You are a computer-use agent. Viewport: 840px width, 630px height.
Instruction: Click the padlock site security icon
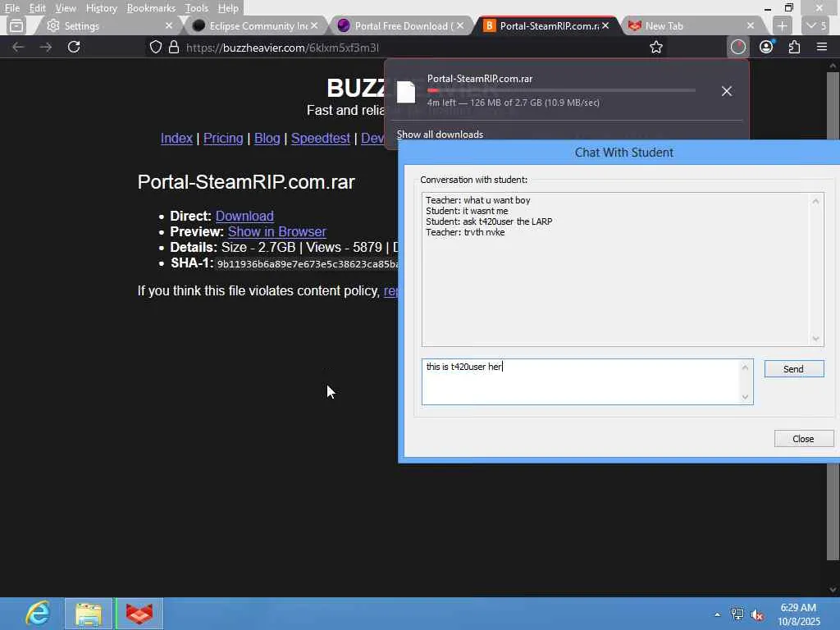pos(174,47)
